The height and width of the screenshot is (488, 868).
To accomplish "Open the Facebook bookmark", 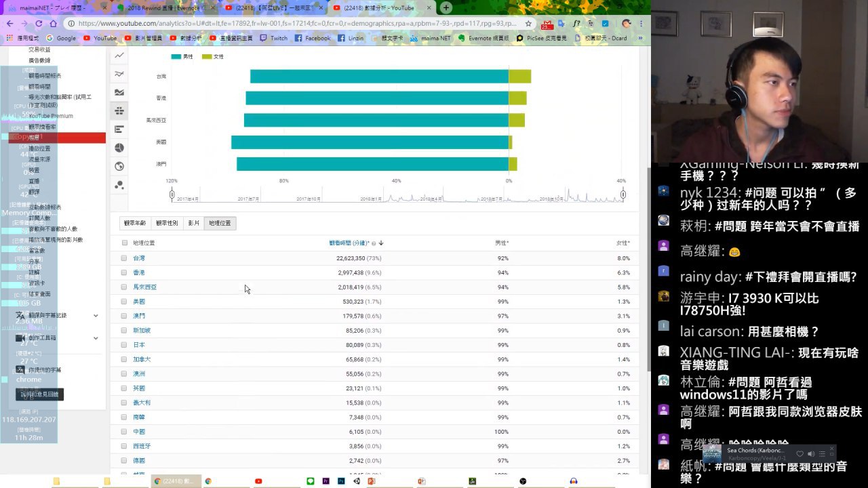I will pos(313,39).
